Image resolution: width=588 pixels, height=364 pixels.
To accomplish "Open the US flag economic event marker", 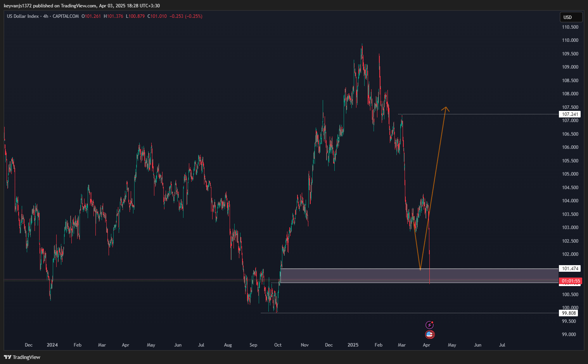I will [x=429, y=334].
